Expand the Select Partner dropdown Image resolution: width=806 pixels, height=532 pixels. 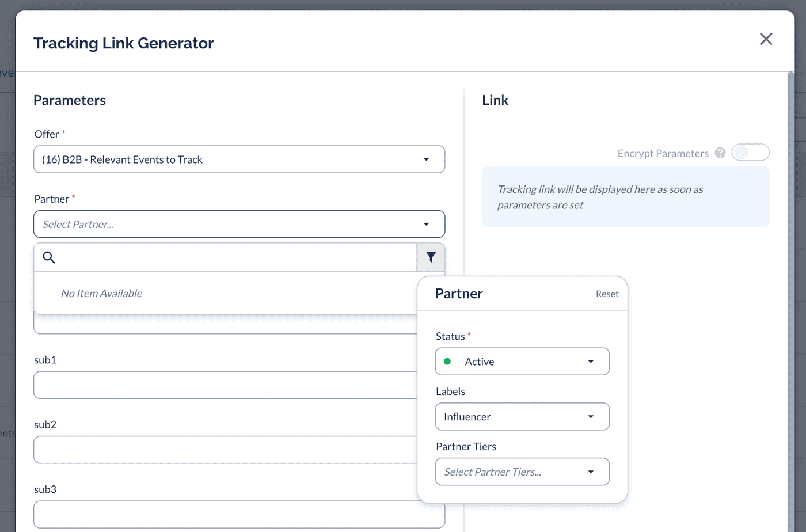[239, 224]
